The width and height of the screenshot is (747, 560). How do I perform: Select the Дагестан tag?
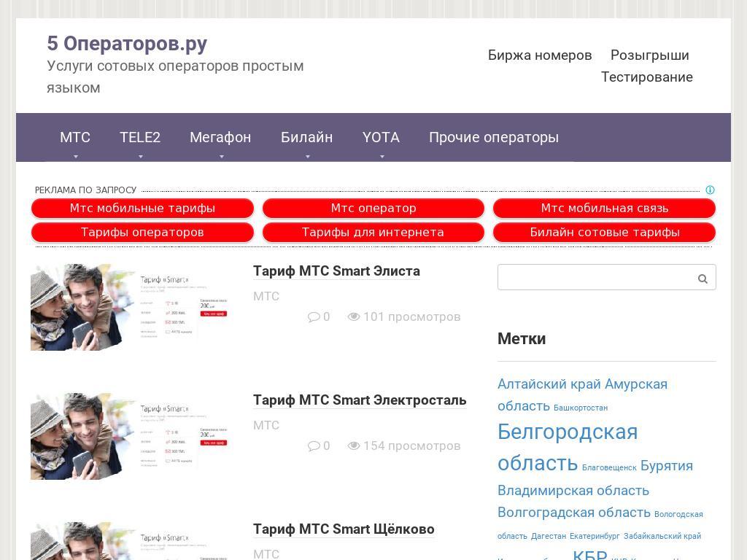[x=549, y=536]
